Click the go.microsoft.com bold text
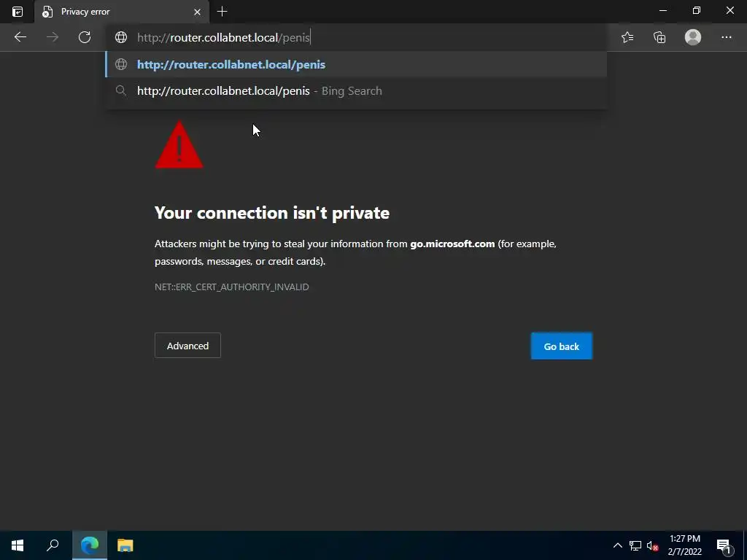 452,244
